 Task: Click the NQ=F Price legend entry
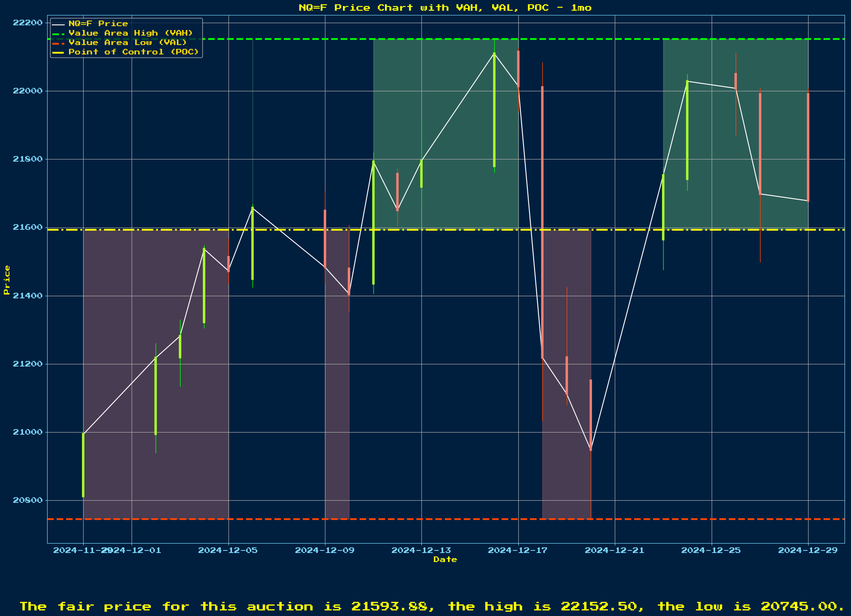(x=98, y=24)
